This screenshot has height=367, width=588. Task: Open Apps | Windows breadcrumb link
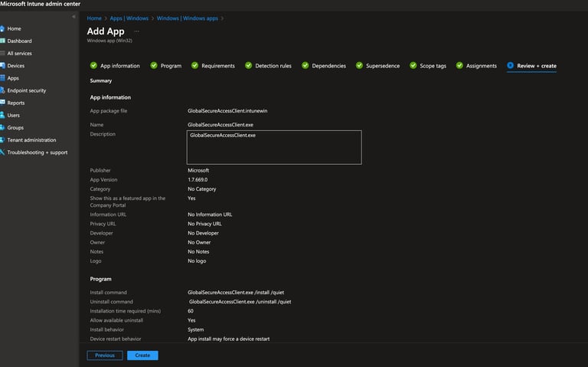pos(129,18)
